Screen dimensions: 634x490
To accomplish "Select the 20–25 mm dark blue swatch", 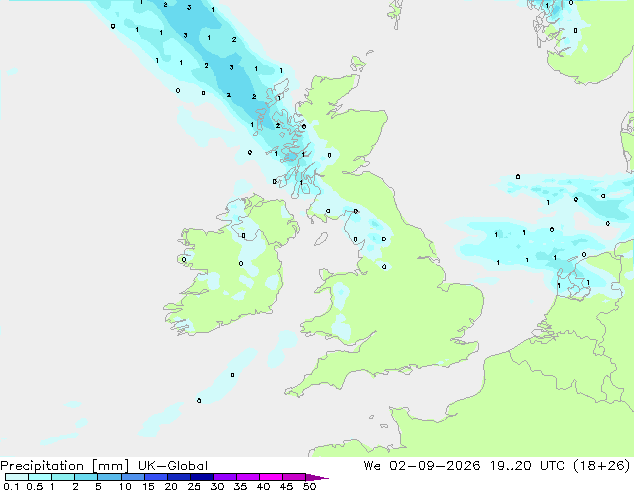I will point(178,477).
